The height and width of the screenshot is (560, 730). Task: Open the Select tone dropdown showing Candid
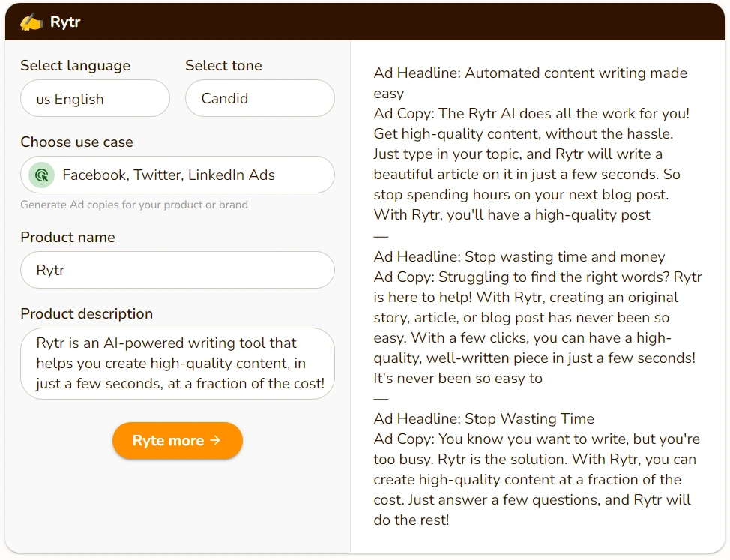click(259, 98)
